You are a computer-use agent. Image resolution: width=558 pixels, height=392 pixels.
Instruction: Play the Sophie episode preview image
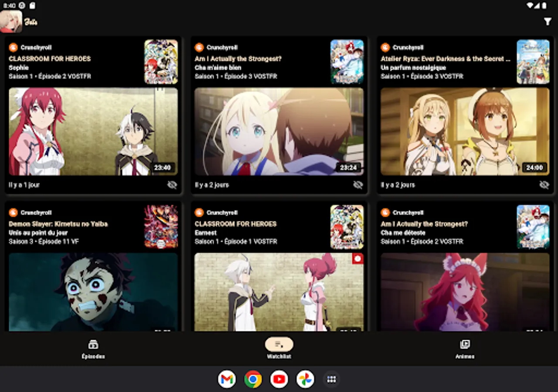point(93,132)
